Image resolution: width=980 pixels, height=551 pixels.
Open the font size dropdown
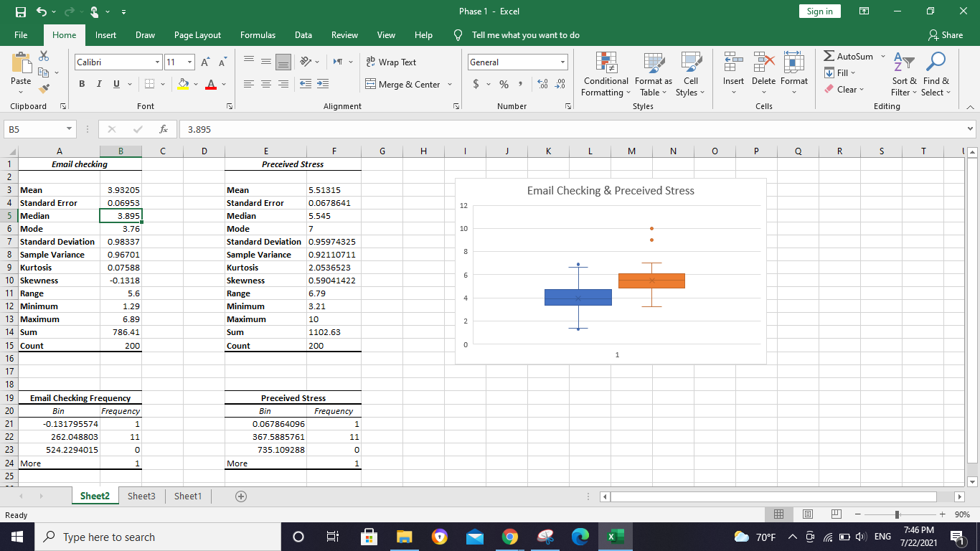click(x=190, y=62)
